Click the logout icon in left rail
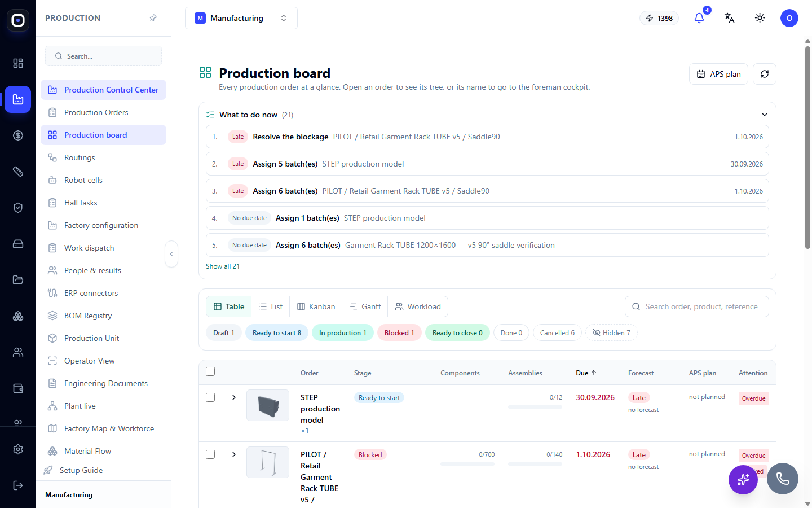Viewport: 812px width, 508px height. tap(18, 485)
